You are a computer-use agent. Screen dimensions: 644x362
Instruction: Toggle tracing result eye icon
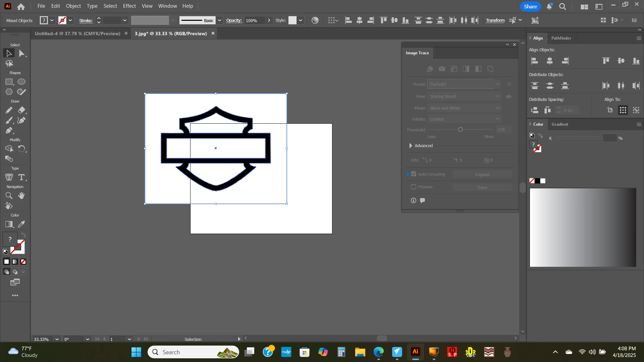[x=508, y=97]
